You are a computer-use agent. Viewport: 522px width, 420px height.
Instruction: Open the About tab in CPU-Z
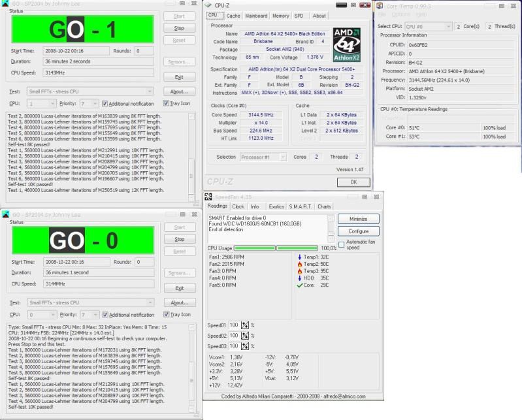click(x=319, y=16)
